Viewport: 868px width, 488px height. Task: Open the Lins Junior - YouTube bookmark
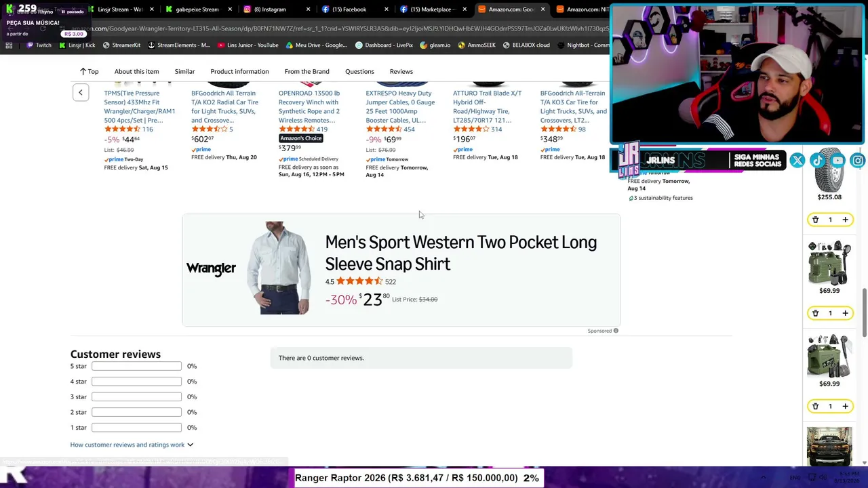[248, 45]
